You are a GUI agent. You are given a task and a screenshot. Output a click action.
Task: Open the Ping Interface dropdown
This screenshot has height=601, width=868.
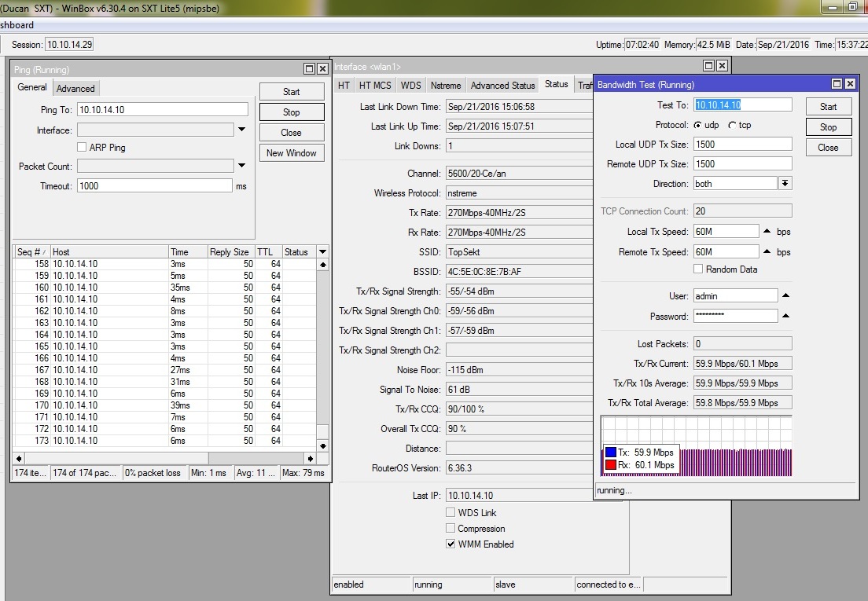coord(242,130)
